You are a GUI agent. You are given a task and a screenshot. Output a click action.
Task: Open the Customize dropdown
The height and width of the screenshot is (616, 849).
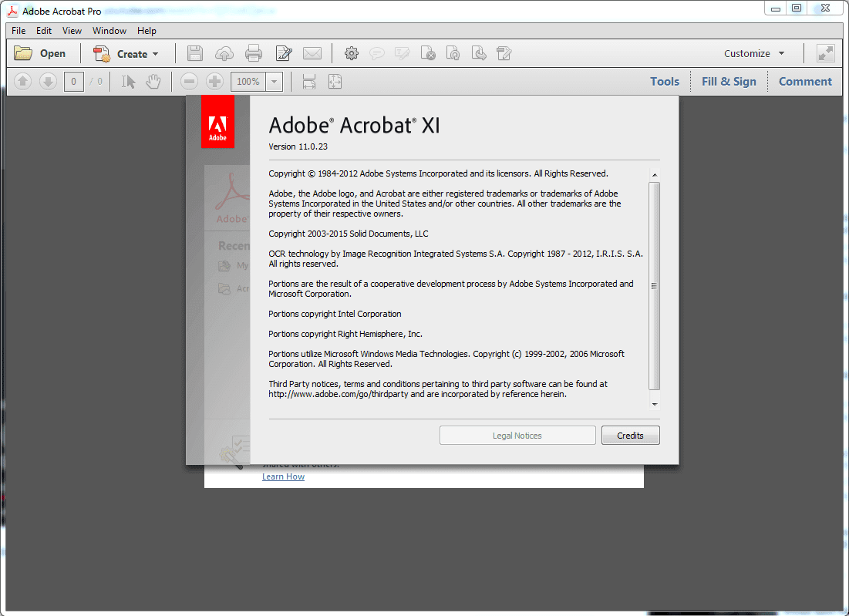[x=753, y=54]
